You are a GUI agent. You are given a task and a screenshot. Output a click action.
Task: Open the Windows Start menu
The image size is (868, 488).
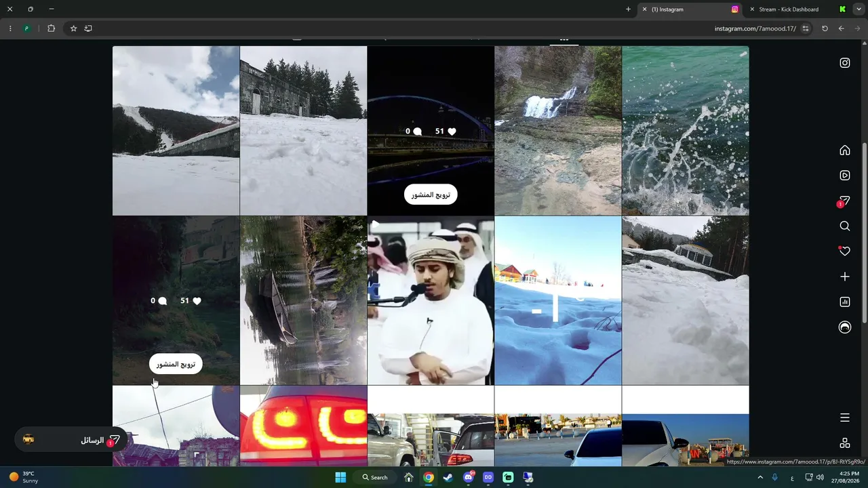pyautogui.click(x=340, y=477)
